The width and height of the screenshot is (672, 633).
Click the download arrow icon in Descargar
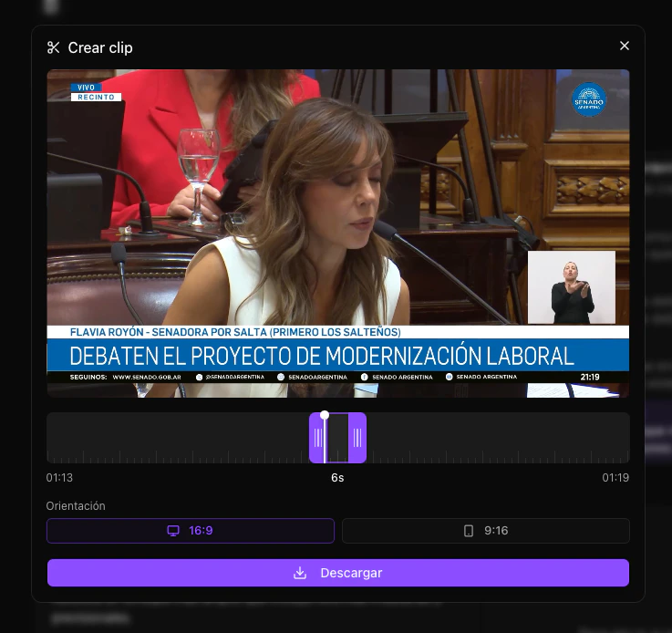coord(300,573)
